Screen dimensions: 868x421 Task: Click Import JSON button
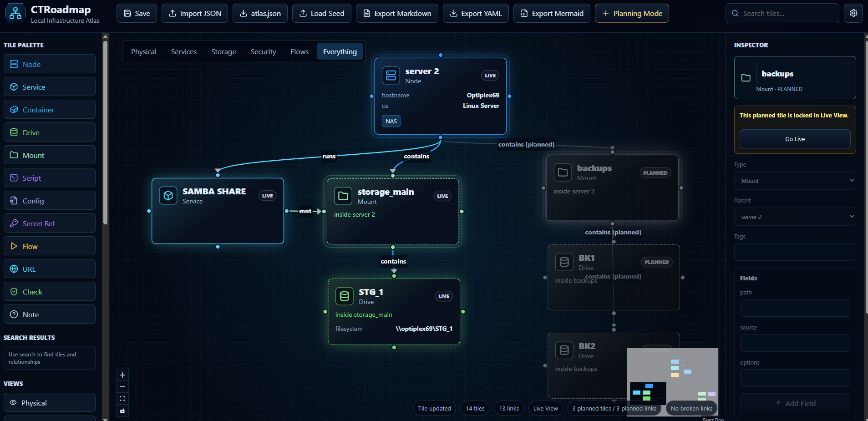coord(195,13)
